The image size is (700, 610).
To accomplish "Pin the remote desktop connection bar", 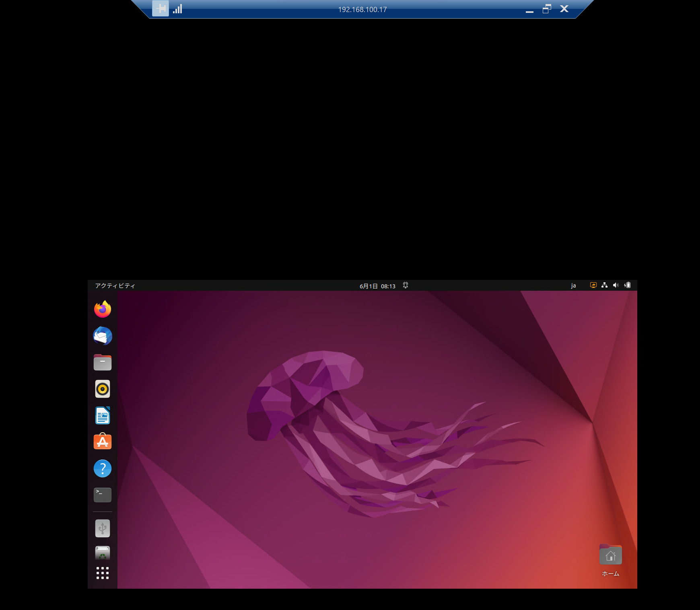I will click(161, 8).
